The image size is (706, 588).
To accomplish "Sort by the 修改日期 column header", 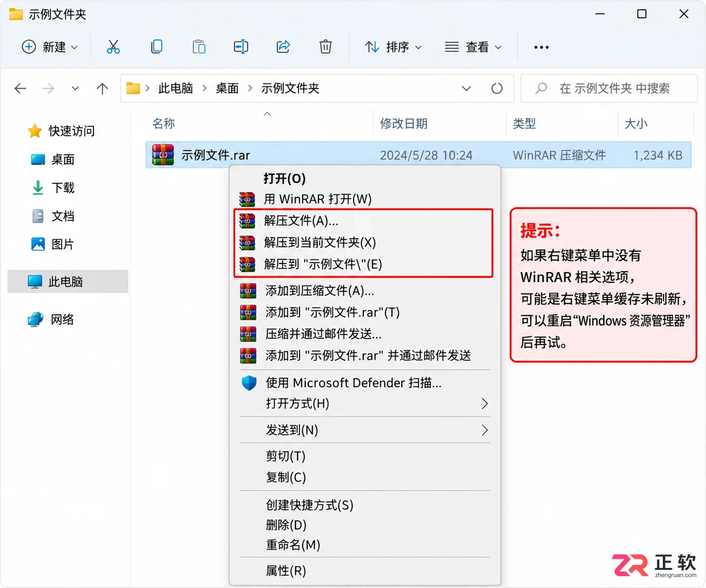I will [x=404, y=123].
